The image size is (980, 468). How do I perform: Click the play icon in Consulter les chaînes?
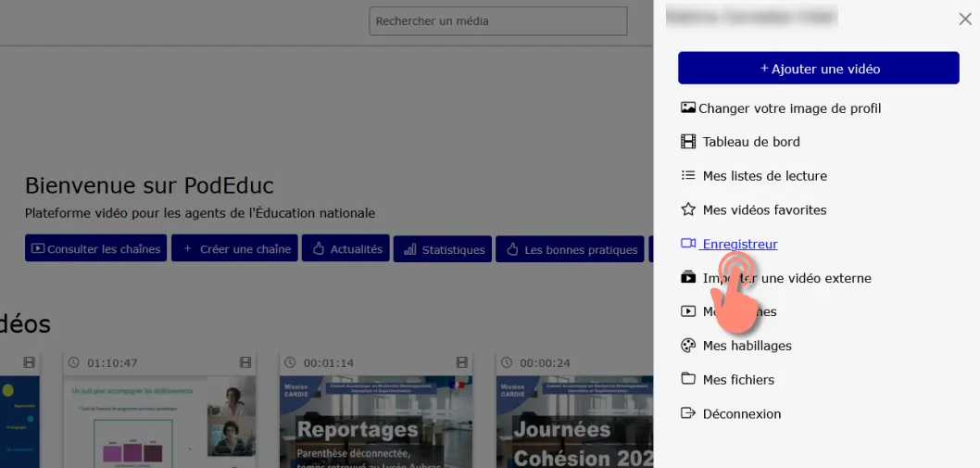(37, 248)
